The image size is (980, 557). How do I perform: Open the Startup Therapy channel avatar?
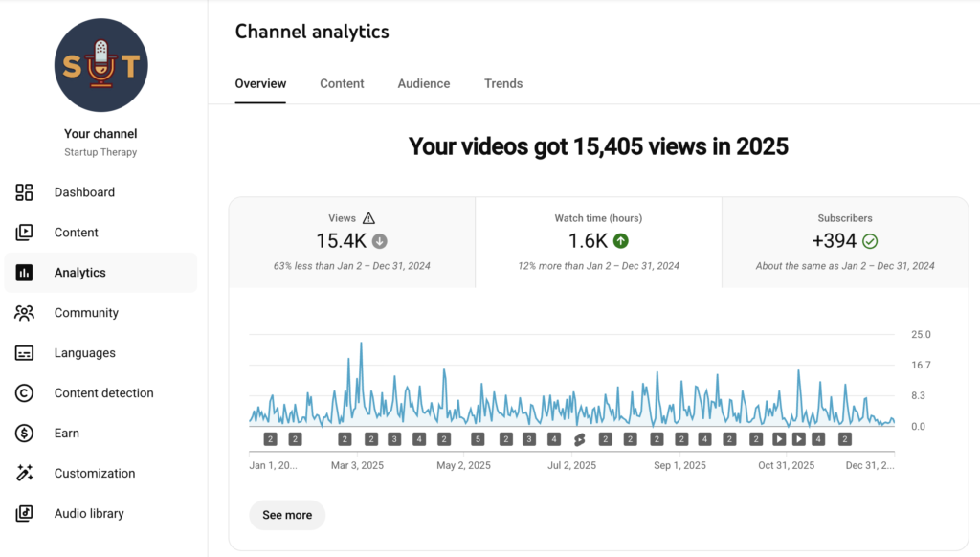pos(100,65)
